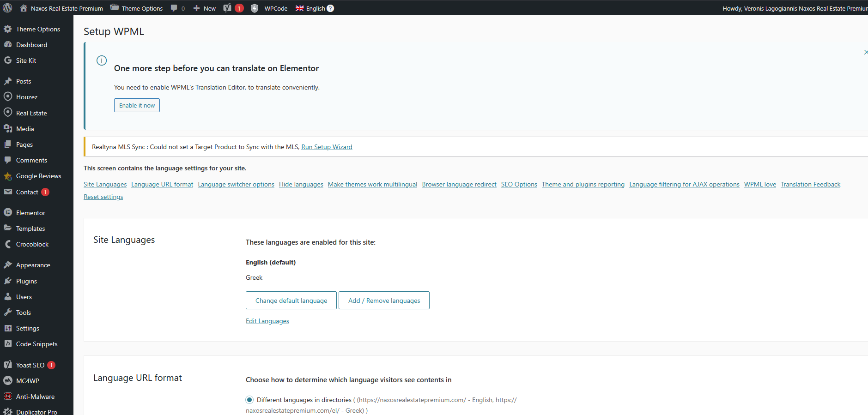Click the Houzez icon in sidebar

(8, 96)
